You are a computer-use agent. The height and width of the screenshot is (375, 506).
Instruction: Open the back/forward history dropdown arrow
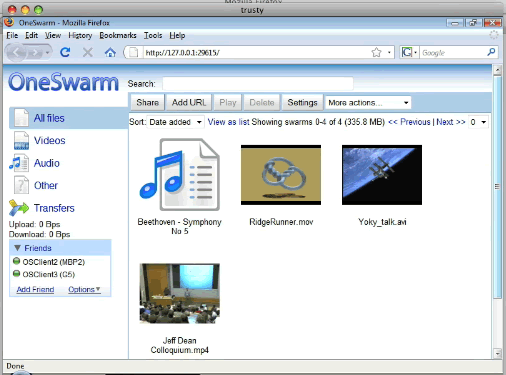[47, 53]
